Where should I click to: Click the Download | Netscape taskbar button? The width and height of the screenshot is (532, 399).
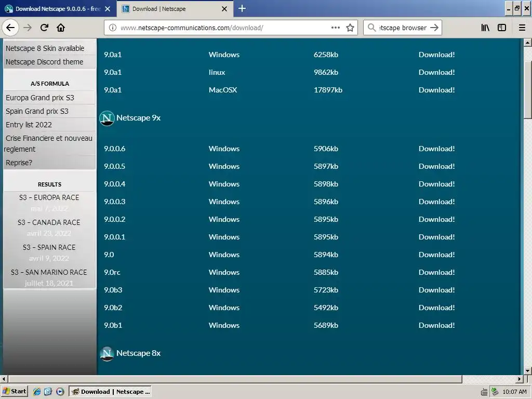[110, 392]
